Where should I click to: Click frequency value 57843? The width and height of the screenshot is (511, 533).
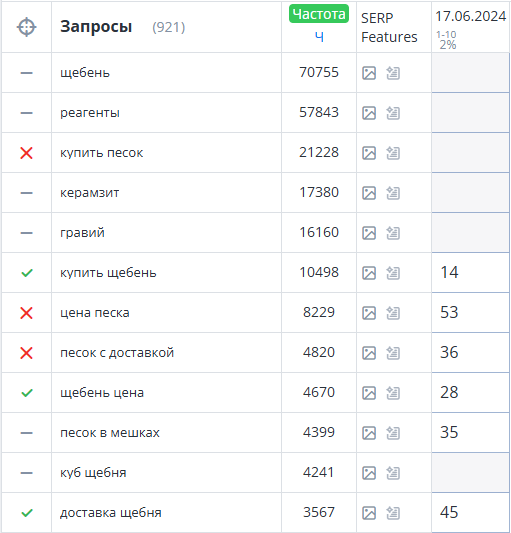[x=319, y=112]
